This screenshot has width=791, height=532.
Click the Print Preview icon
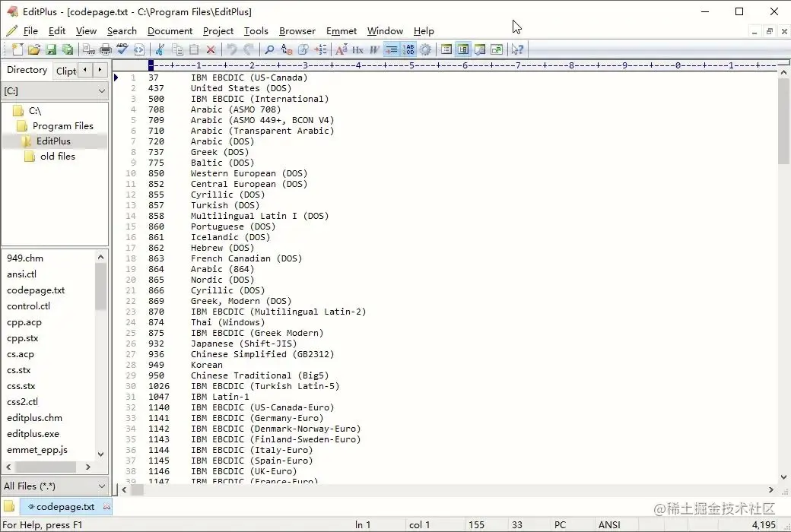(89, 49)
